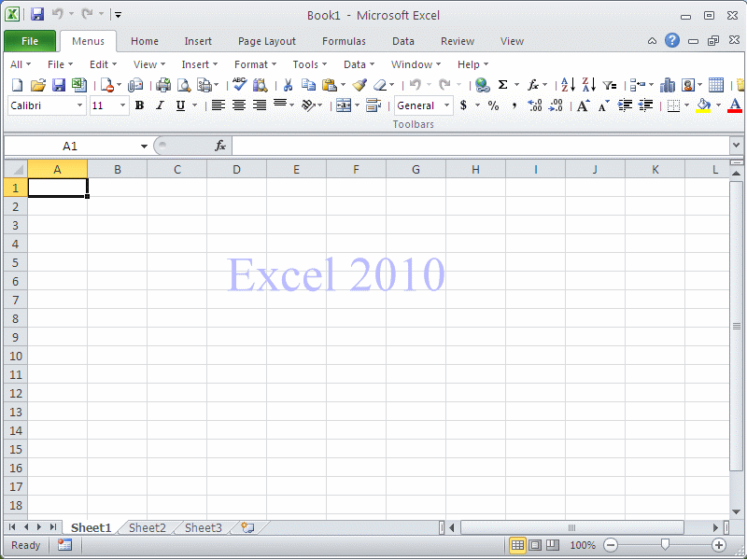Click the Save floppy icon in Menus toolbar
Viewport: 747px width, 560px height.
pos(59,85)
